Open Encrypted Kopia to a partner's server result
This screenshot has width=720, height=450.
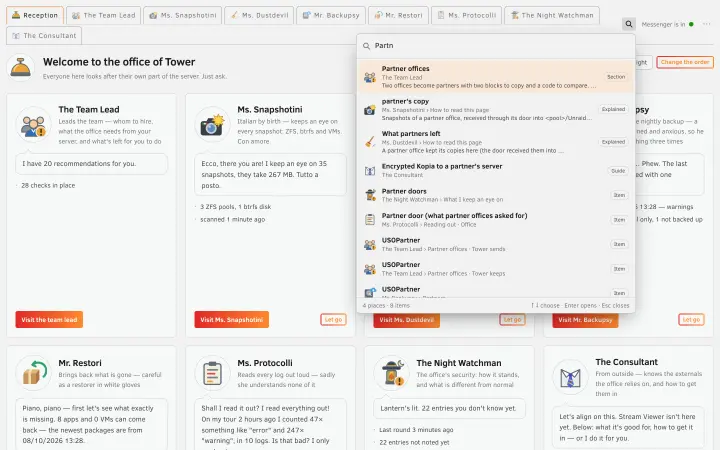[496, 170]
